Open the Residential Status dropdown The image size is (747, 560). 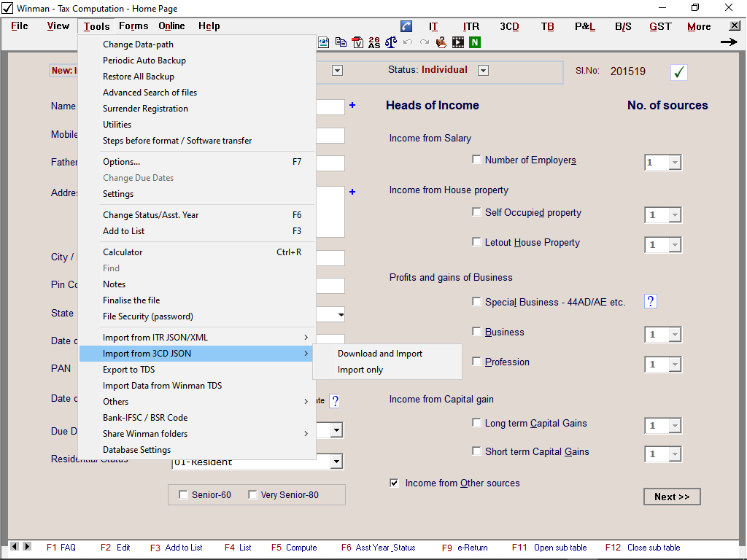click(x=336, y=462)
